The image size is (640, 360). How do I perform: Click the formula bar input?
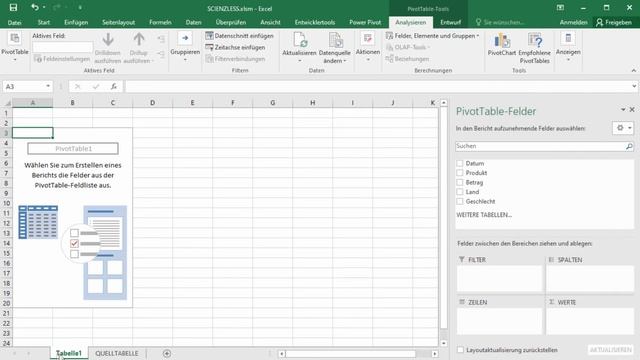pyautogui.click(x=378, y=86)
